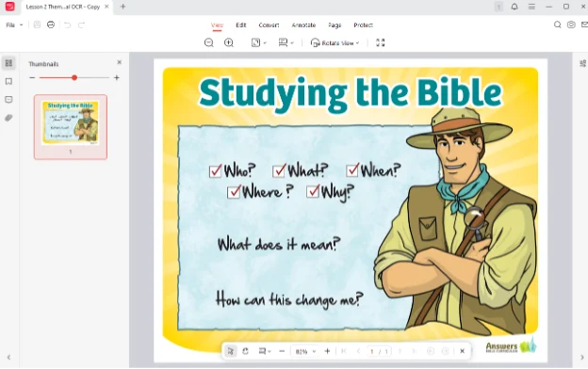
Task: Go to the next page
Action: (x=400, y=351)
